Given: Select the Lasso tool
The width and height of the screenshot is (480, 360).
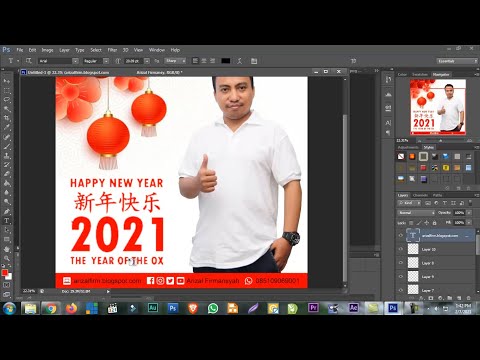Looking at the screenshot, I should pyautogui.click(x=7, y=100).
